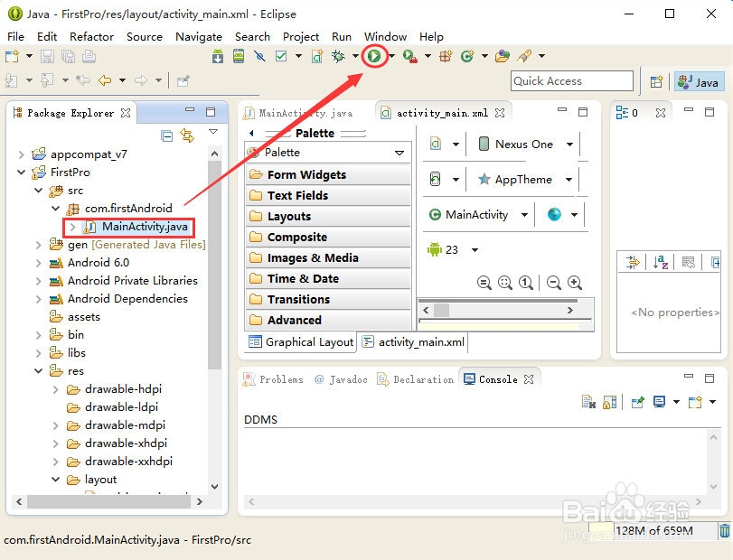Click the New Java Class icon
The image size is (733, 560).
pyautogui.click(x=467, y=57)
